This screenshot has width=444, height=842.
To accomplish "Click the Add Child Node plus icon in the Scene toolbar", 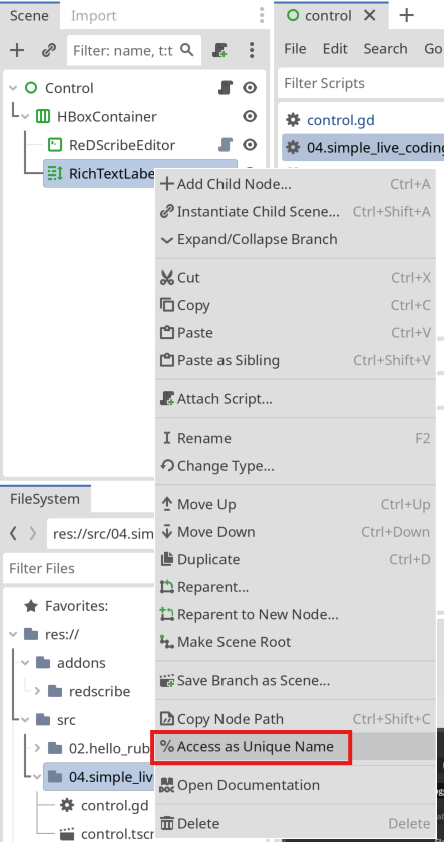I will pyautogui.click(x=17, y=50).
